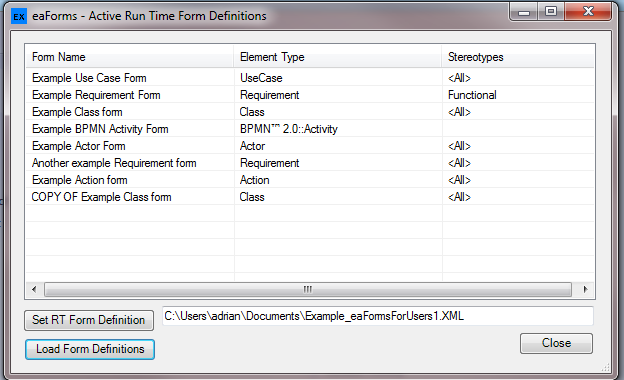Screen dimensions: 624x380
Task: Sort by the Element Type column header
Action: [338, 57]
